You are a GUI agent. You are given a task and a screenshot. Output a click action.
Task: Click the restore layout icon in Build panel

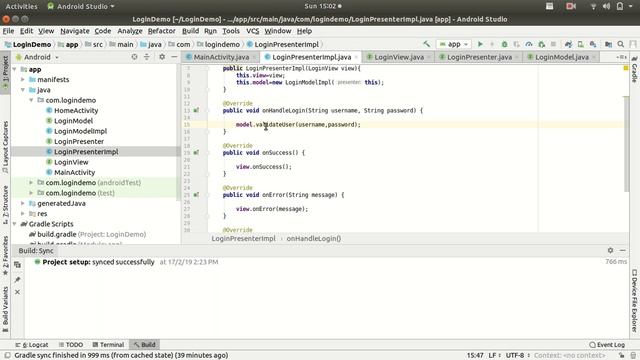pos(17,265)
